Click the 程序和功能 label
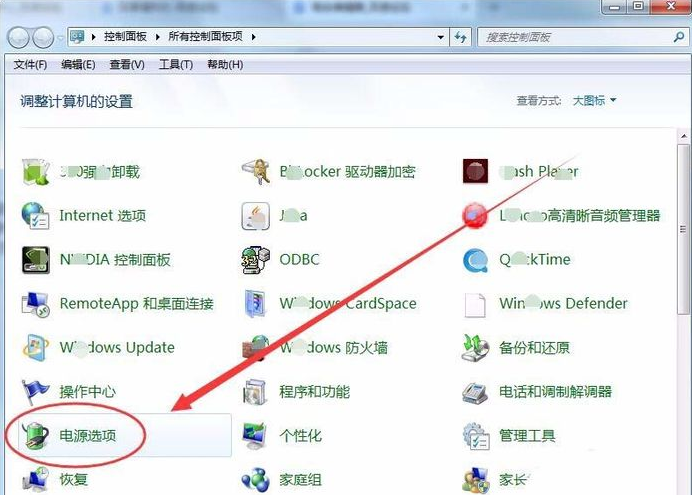The image size is (692, 495). click(x=315, y=392)
